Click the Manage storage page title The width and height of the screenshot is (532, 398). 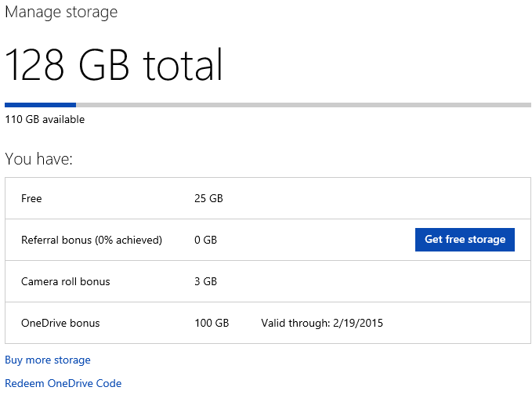tap(61, 12)
